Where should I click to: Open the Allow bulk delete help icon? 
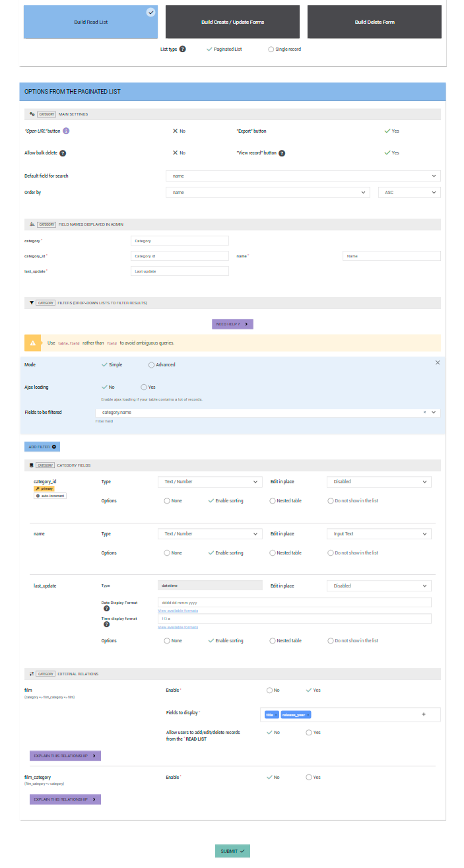63,152
